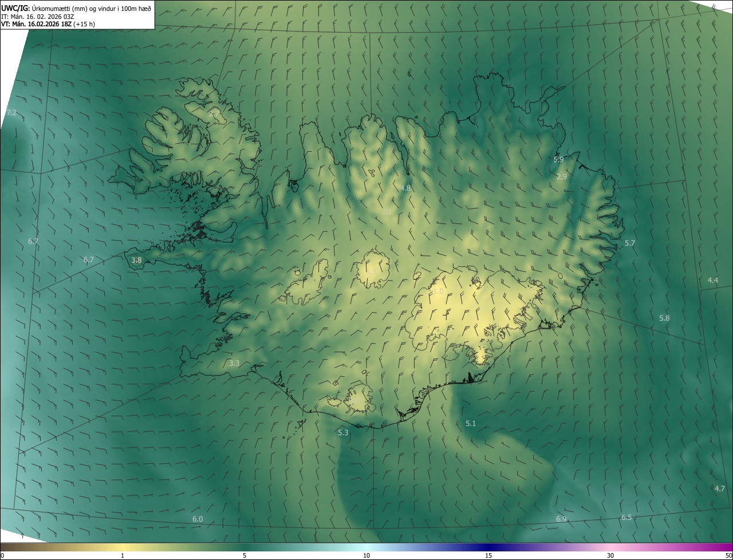Select the 'VT: Mán. 16.02.2026 18Z (+15 h)' line

pyautogui.click(x=48, y=24)
